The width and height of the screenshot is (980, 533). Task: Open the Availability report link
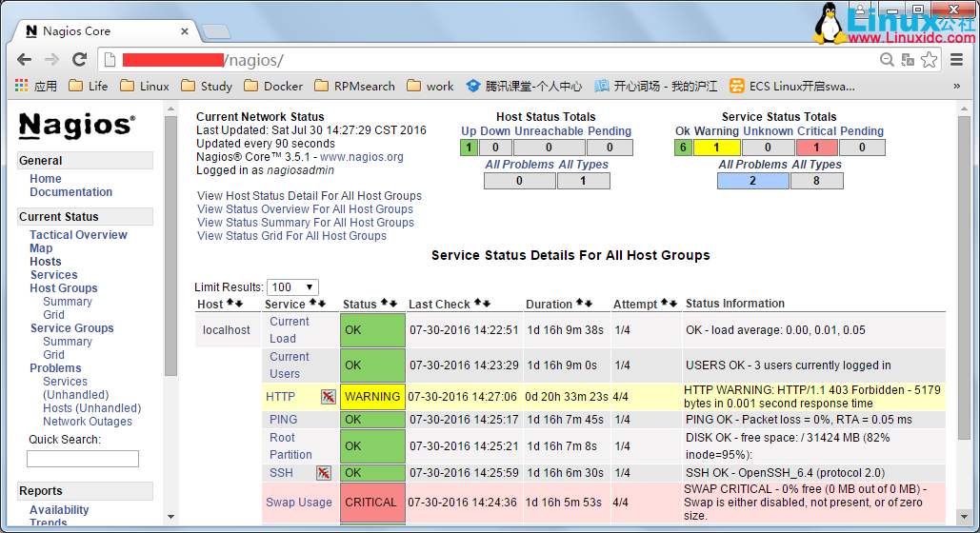pos(59,510)
